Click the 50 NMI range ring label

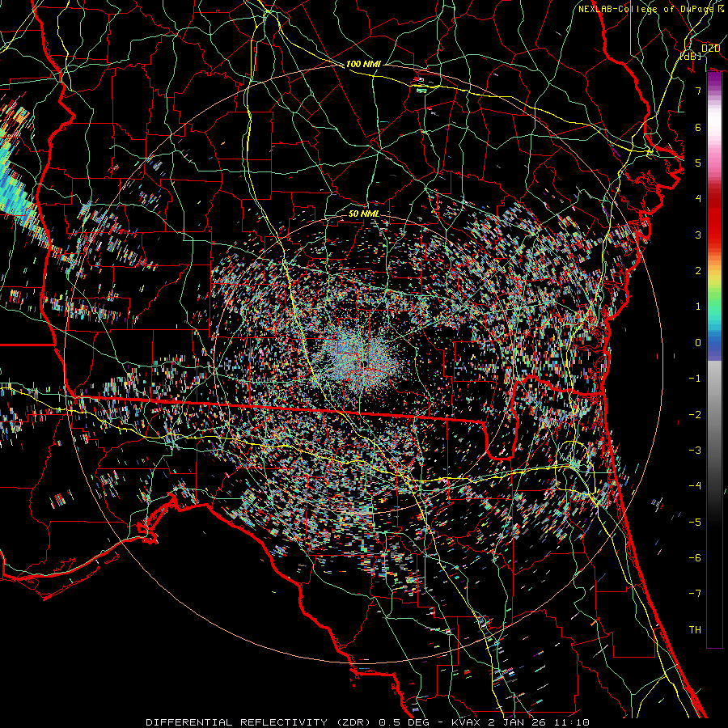[363, 214]
